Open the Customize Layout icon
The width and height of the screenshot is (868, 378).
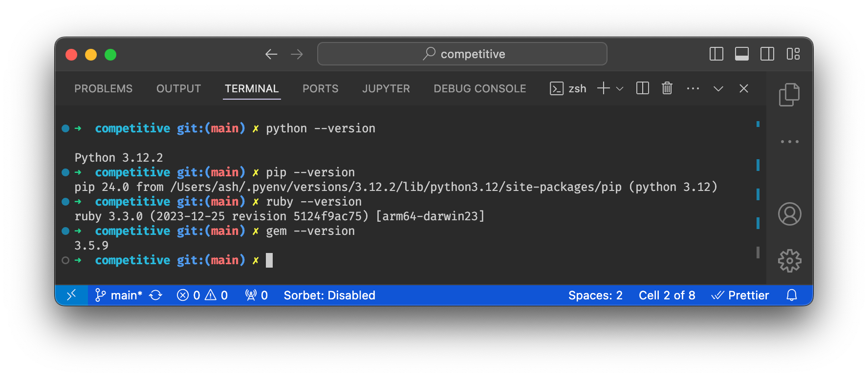point(793,54)
